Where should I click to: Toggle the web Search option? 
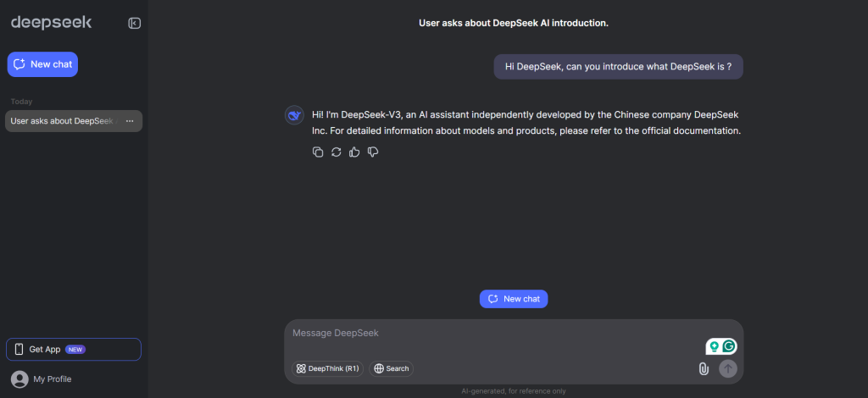click(x=391, y=368)
